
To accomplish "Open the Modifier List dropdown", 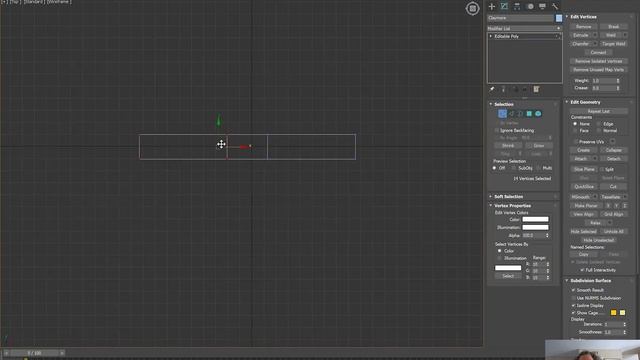I will tap(524, 29).
